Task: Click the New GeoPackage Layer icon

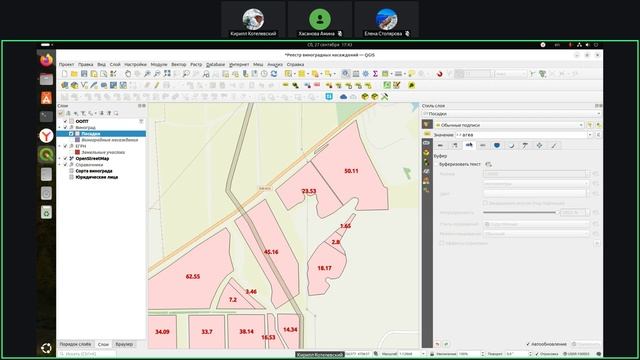Action: click(x=74, y=85)
